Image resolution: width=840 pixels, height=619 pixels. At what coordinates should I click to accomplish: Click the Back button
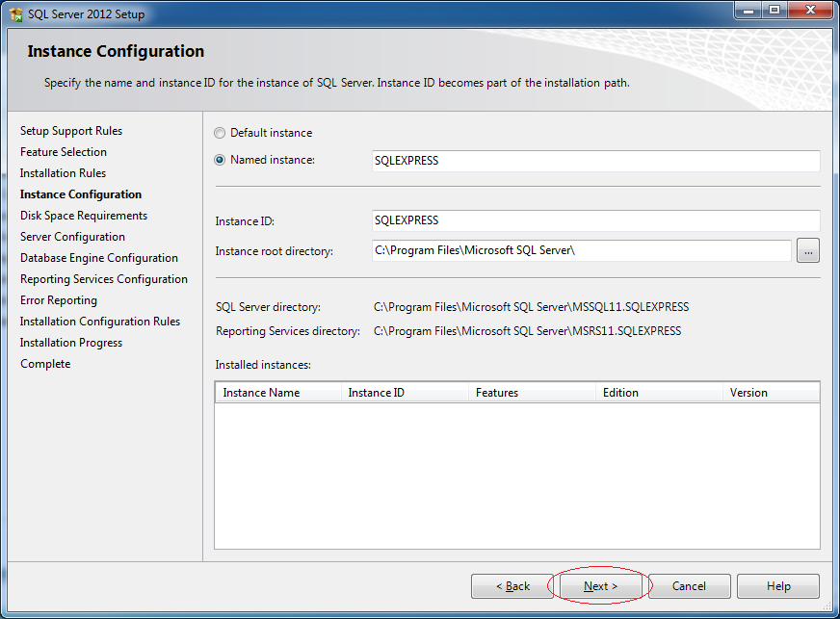[x=512, y=586]
